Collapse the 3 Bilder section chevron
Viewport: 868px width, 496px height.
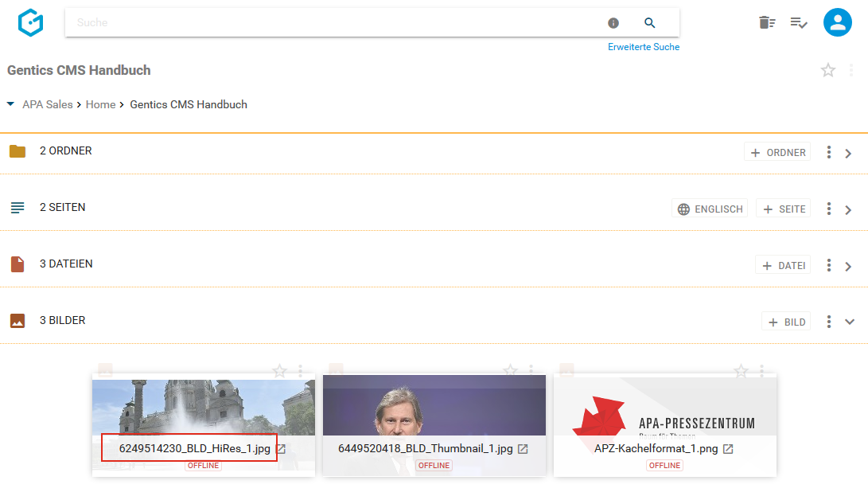(849, 322)
